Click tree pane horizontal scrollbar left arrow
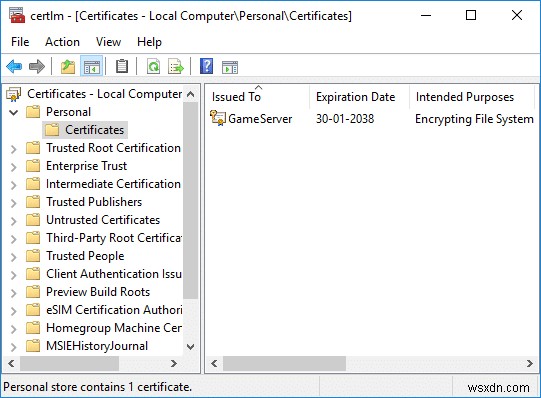This screenshot has width=541, height=398. point(11,363)
